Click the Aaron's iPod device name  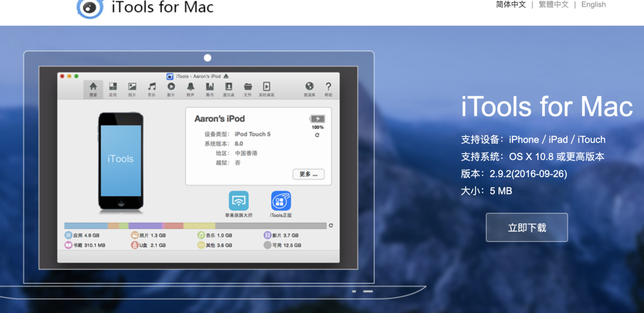(219, 118)
